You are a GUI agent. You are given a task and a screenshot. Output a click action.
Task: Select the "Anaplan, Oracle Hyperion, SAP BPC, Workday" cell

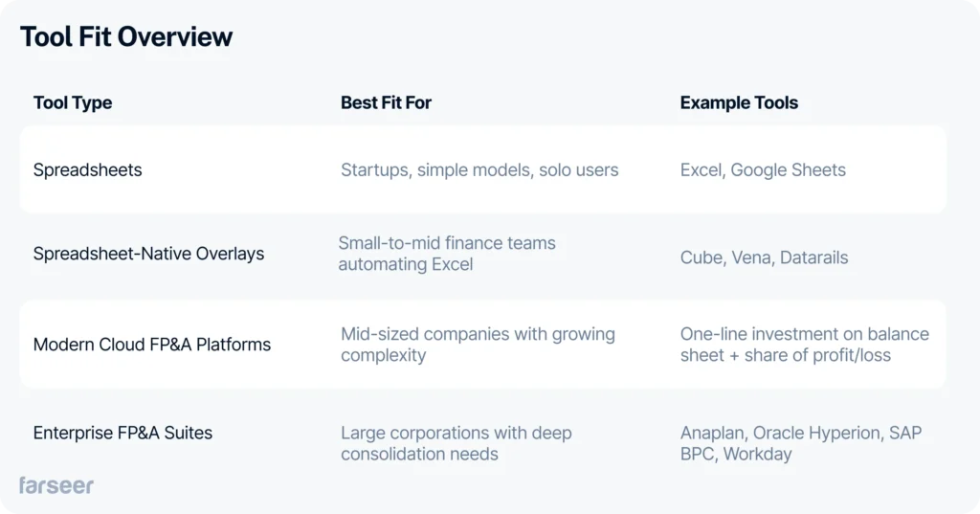[801, 443]
